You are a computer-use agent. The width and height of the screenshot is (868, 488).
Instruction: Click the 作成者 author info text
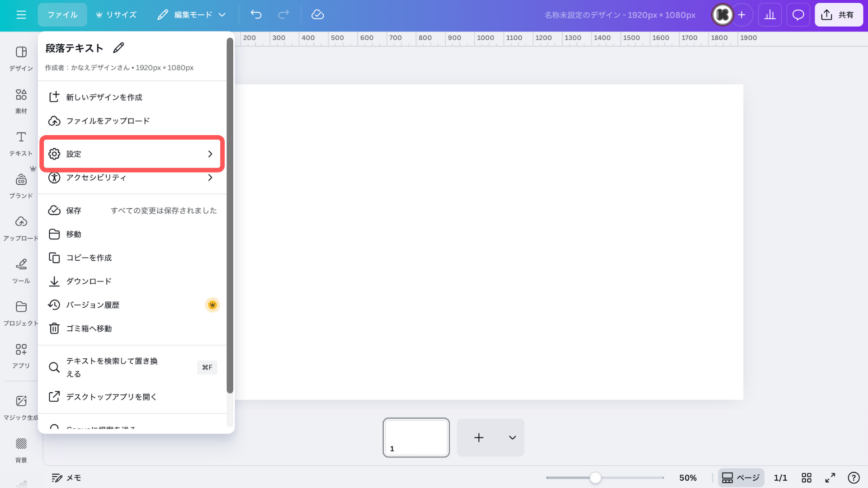coord(119,68)
